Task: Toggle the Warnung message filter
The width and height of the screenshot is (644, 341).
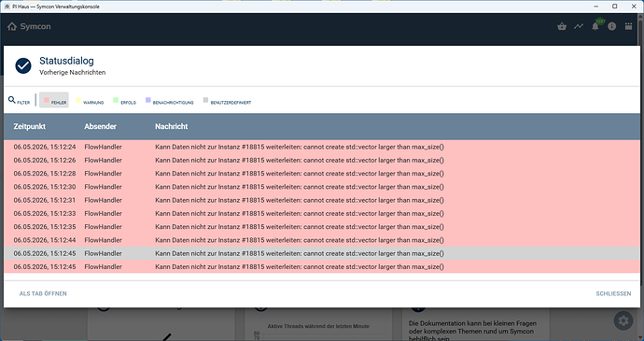Action: (90, 100)
